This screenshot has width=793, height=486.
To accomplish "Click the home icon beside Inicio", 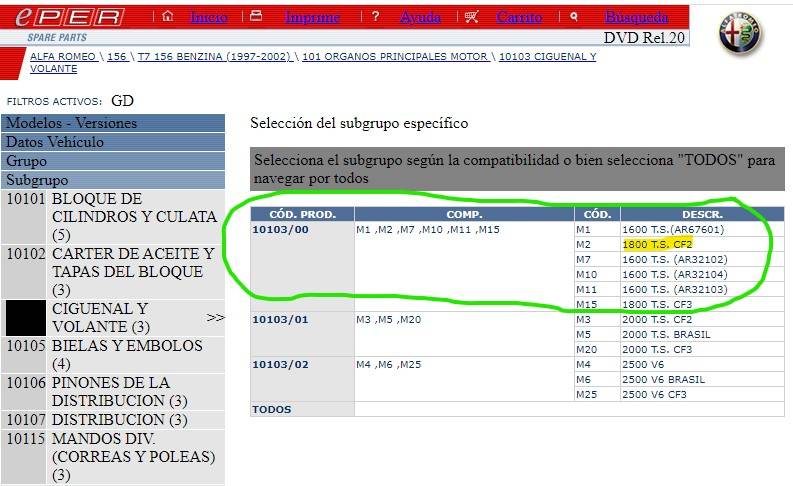I will pos(168,17).
